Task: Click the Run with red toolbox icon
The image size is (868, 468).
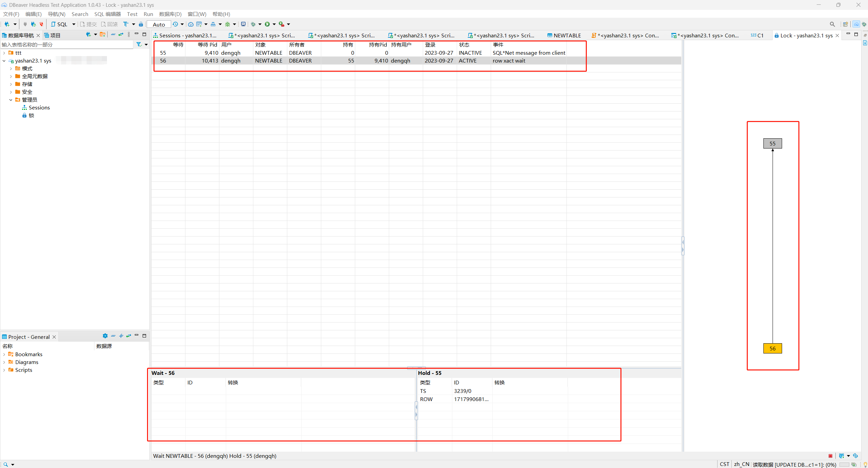Action: tap(282, 24)
